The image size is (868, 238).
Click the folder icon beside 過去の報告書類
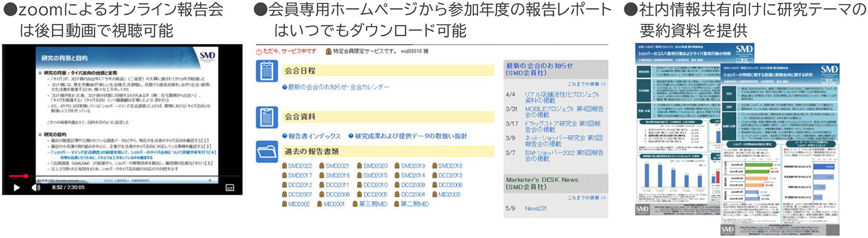[x=267, y=152]
